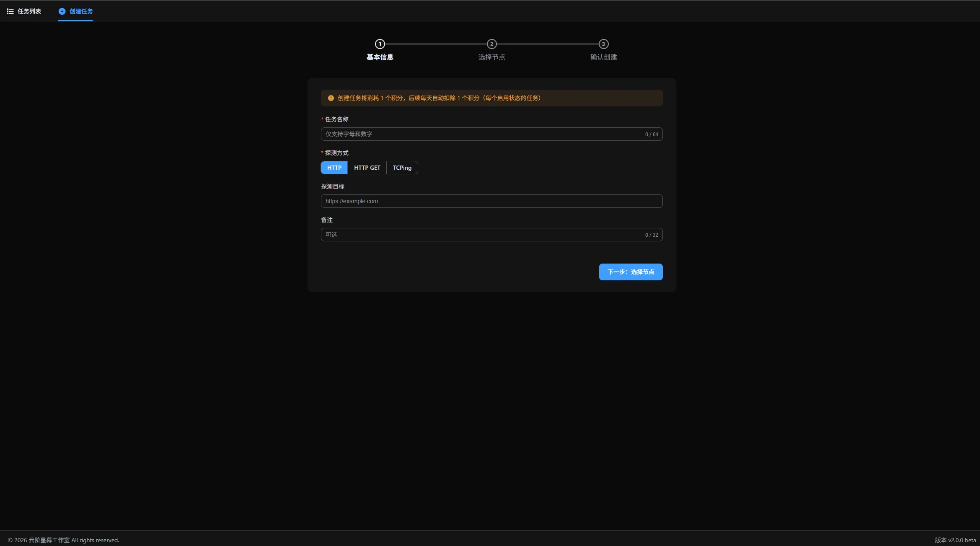Click the 基本信息 step label
This screenshot has height=546, width=980.
click(x=380, y=57)
